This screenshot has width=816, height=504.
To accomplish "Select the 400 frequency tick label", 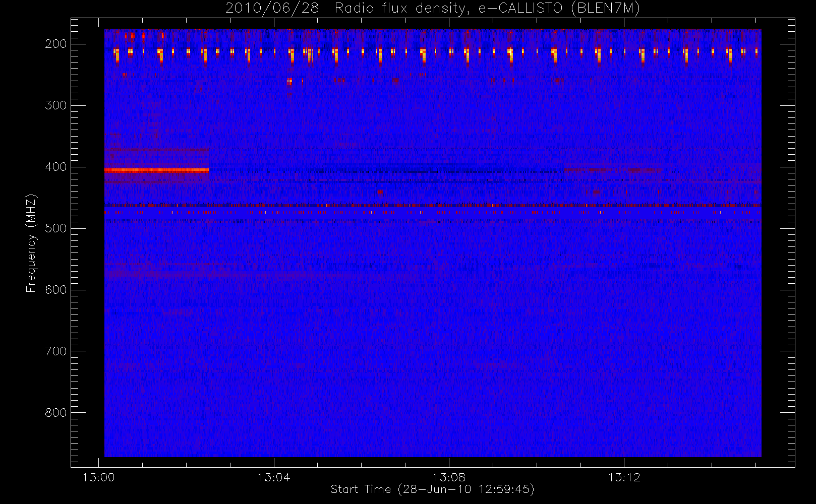I will coord(56,167).
